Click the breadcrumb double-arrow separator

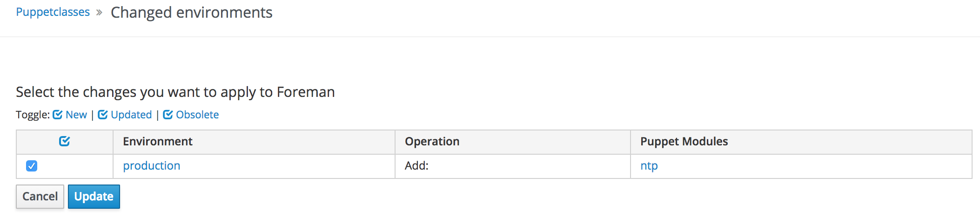tap(99, 13)
